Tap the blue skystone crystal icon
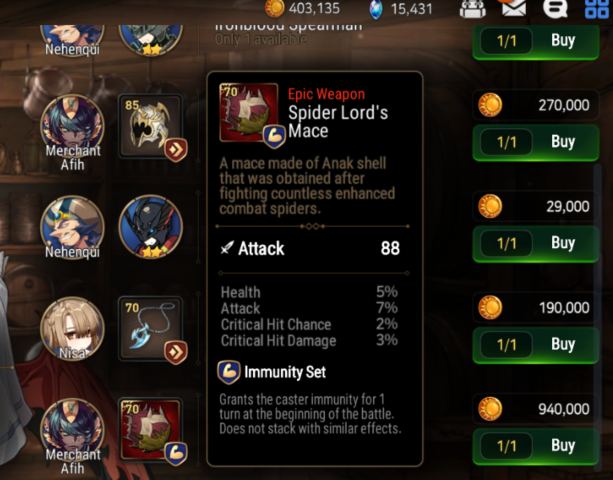The width and height of the screenshot is (613, 480). [376, 9]
